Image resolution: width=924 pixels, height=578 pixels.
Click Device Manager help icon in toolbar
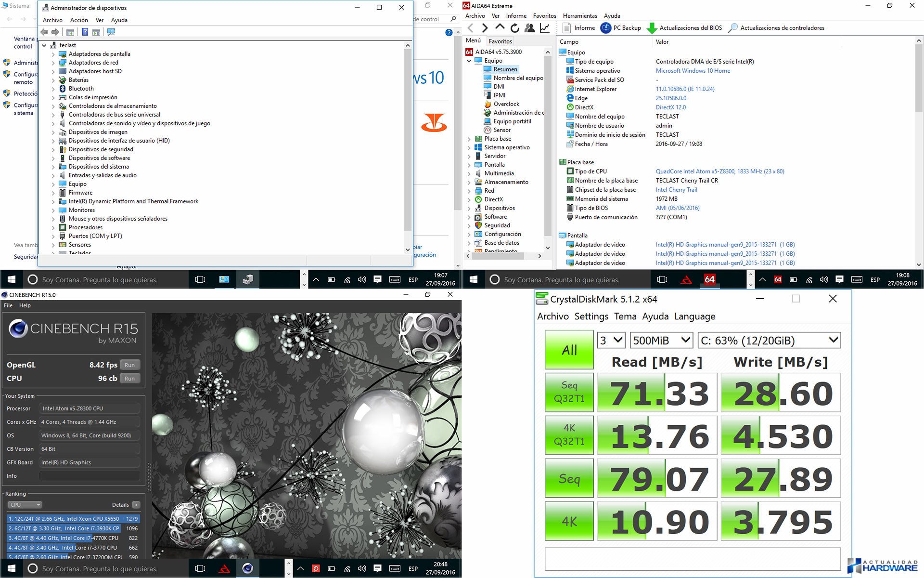pos(85,32)
